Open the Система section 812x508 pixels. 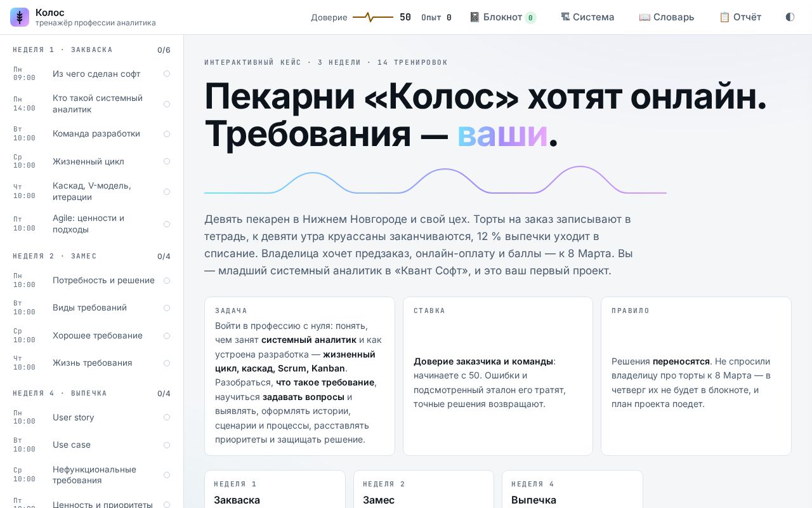587,17
